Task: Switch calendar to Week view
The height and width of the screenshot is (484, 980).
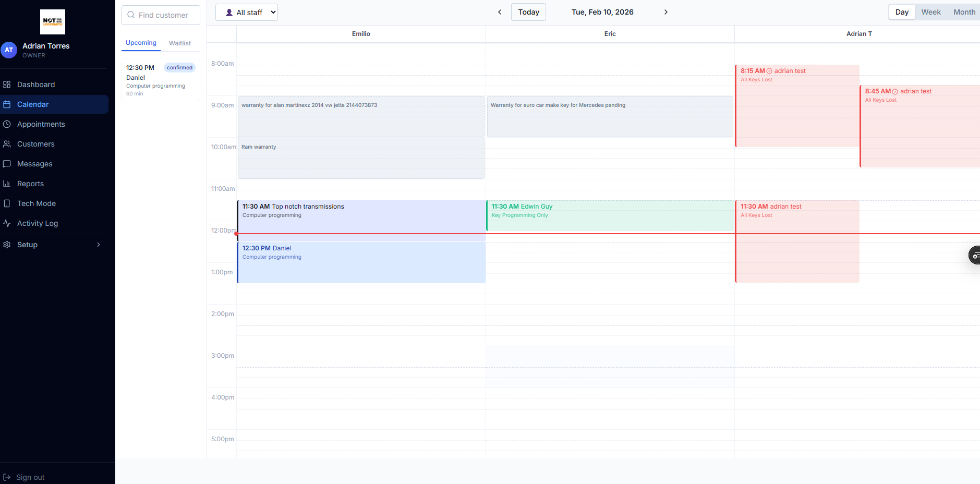Action: tap(930, 11)
